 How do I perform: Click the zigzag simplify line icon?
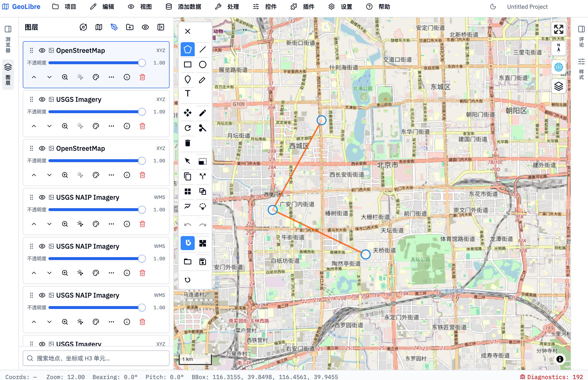(188, 206)
